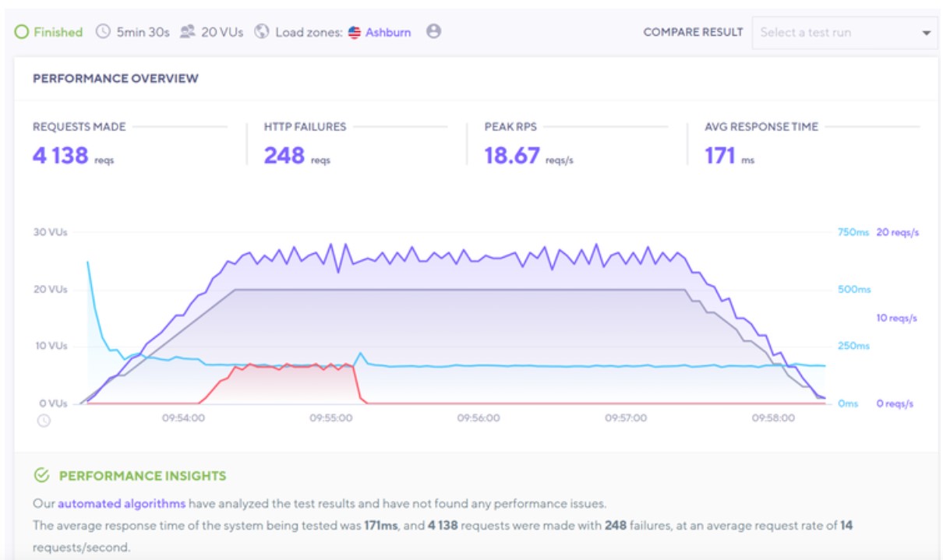The width and height of the screenshot is (943, 560).
Task: Click the 5min 30s duration text
Action: point(143,33)
